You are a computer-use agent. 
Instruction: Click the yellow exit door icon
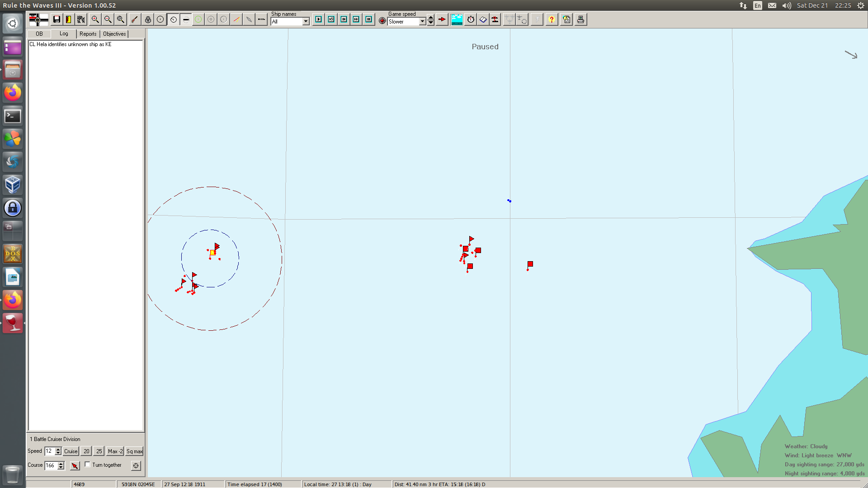click(x=69, y=19)
